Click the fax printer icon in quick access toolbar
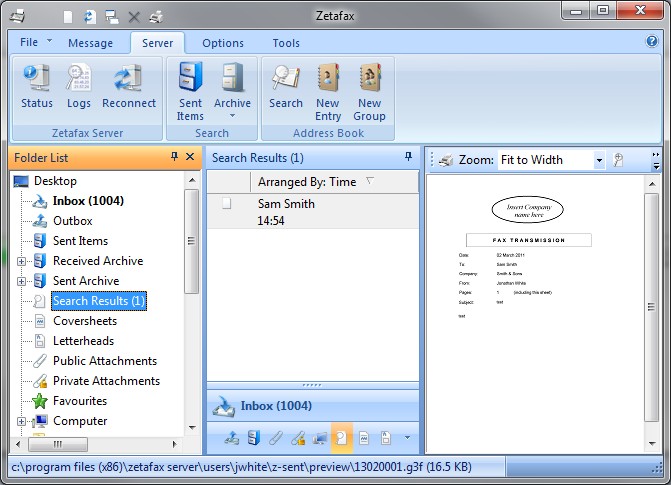 [156, 17]
